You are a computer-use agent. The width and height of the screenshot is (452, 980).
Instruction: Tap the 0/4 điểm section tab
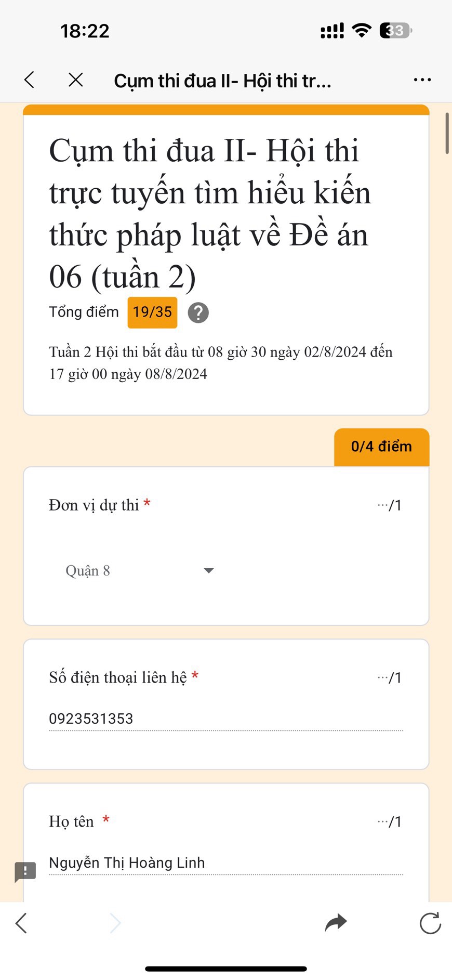tap(381, 447)
